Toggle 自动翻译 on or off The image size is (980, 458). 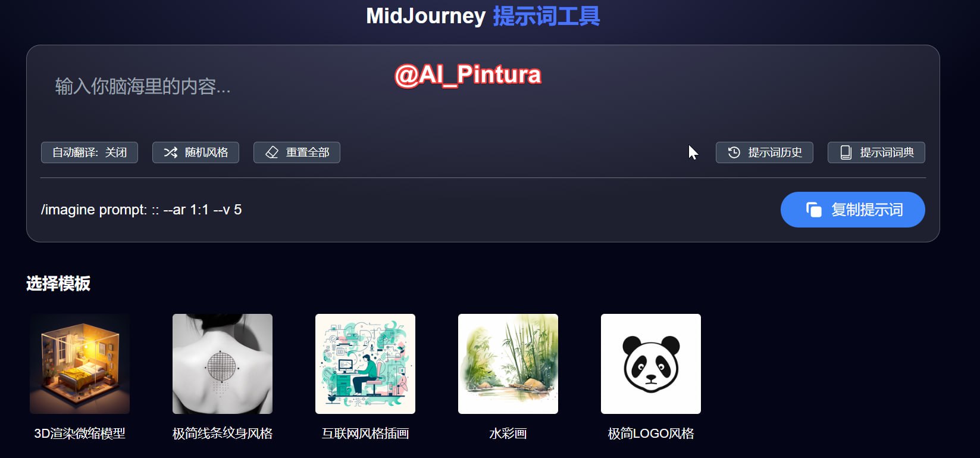click(x=89, y=152)
